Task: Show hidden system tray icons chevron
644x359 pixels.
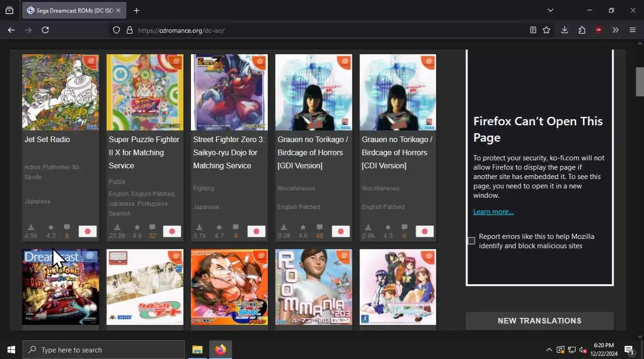Action: click(x=549, y=350)
